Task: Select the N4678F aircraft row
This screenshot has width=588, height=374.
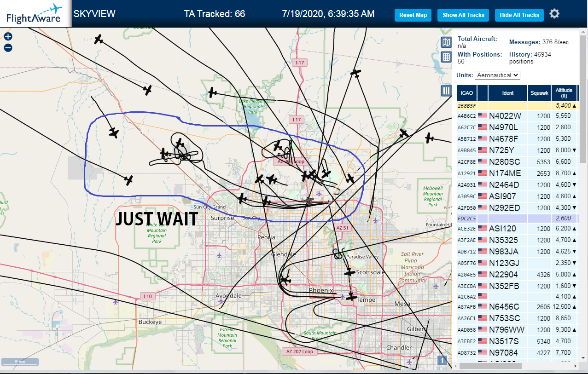Action: [517, 139]
